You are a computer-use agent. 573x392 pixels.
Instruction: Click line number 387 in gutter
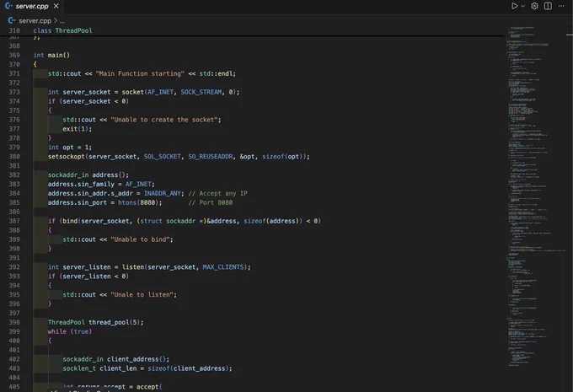pos(14,221)
